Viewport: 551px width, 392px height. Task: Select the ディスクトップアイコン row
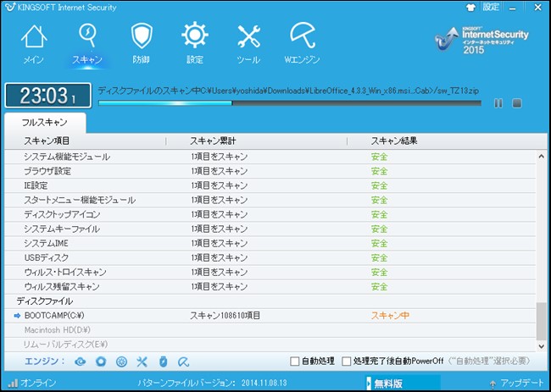pos(270,214)
